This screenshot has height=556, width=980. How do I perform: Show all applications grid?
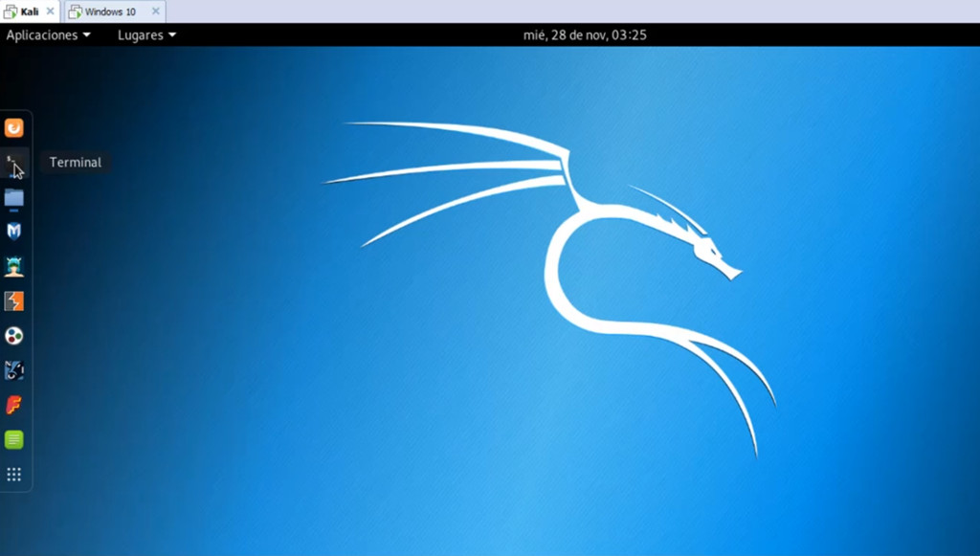13,474
